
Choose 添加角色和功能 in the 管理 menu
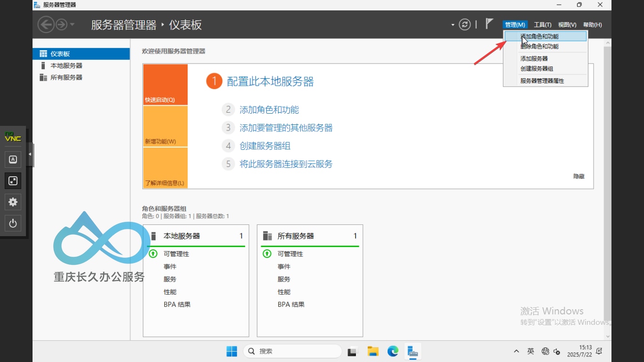[545, 36]
